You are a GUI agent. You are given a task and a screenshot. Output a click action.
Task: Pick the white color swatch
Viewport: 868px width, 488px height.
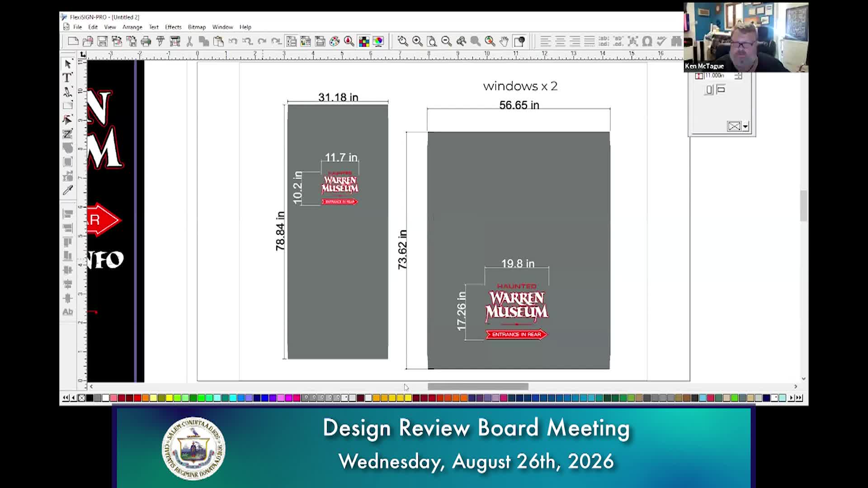pyautogui.click(x=105, y=398)
